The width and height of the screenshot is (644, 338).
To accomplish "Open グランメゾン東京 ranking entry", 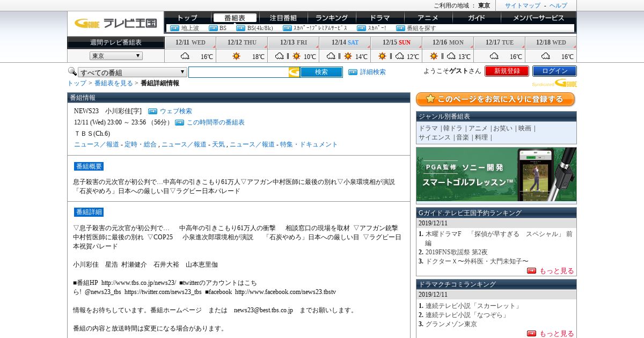I will pyautogui.click(x=451, y=324).
